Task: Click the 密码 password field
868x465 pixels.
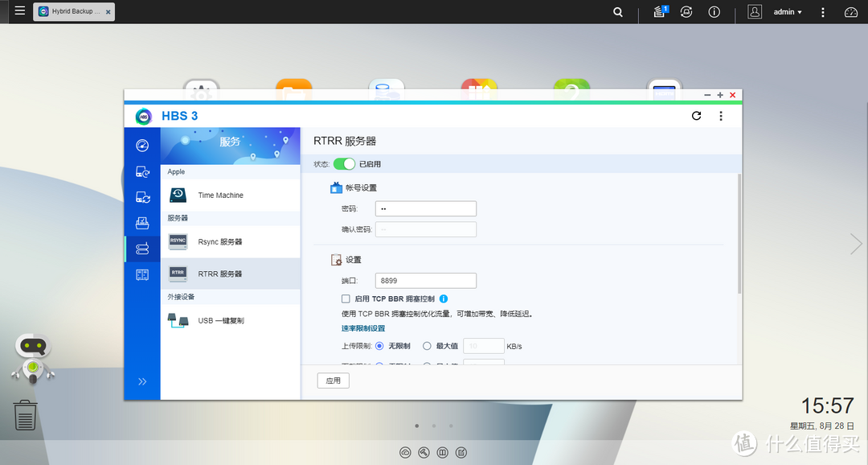Action: coord(426,209)
